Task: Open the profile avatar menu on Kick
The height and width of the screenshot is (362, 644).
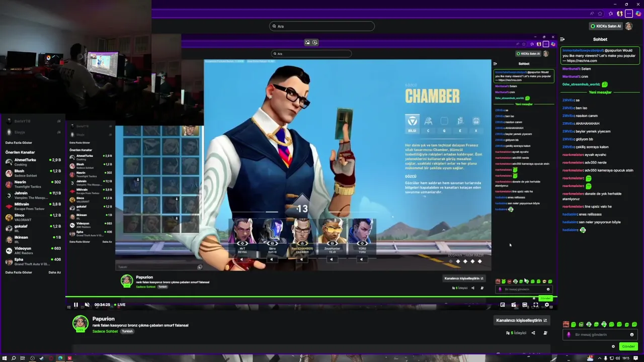Action: point(629,26)
